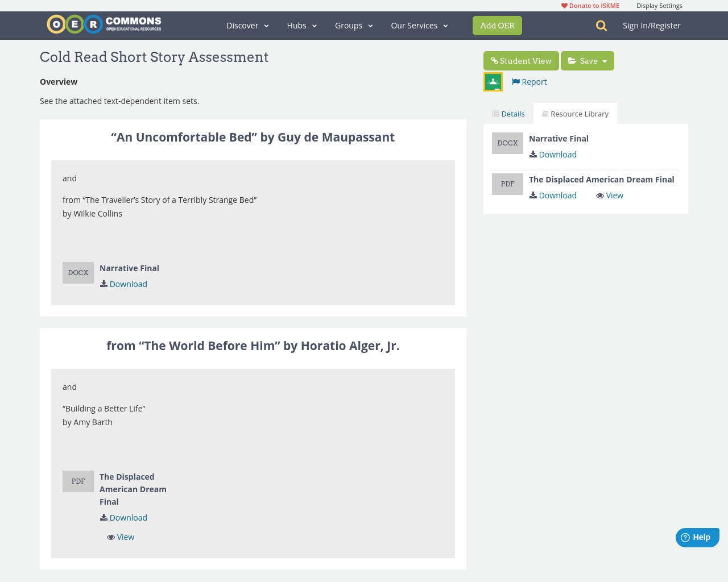This screenshot has height=582, width=728.
Task: Click the heart icon beside Donate to ISKME
Action: 564,5
